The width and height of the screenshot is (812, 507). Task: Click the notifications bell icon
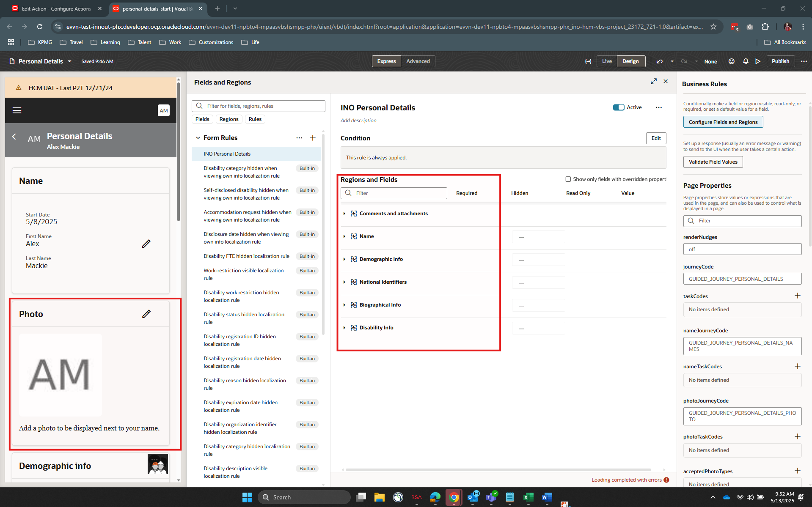746,61
